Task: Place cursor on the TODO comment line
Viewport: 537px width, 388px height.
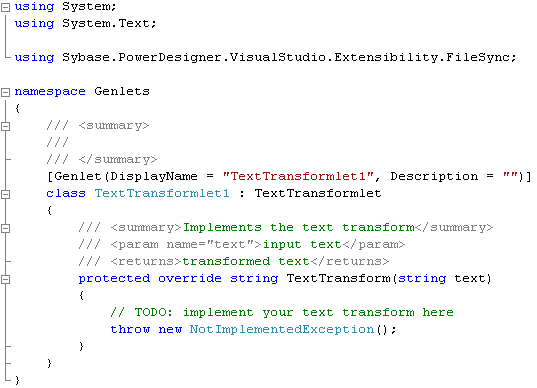Action: (x=282, y=312)
